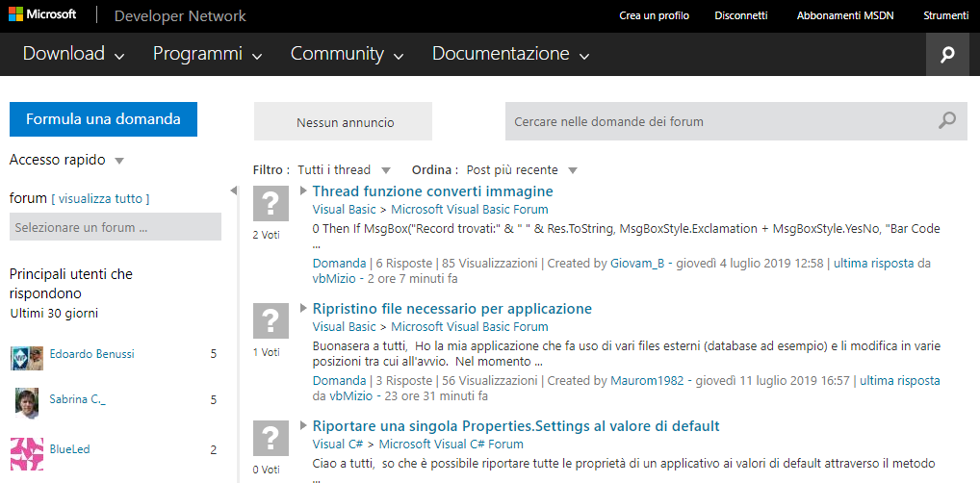This screenshot has height=483, width=980.
Task: Click magnifier icon in forum search box
Action: click(947, 120)
